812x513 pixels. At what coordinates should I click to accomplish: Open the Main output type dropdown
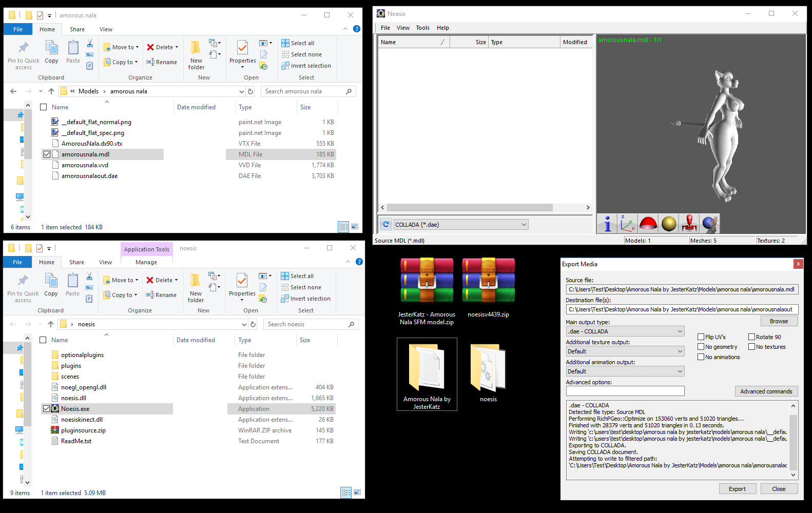(x=625, y=331)
